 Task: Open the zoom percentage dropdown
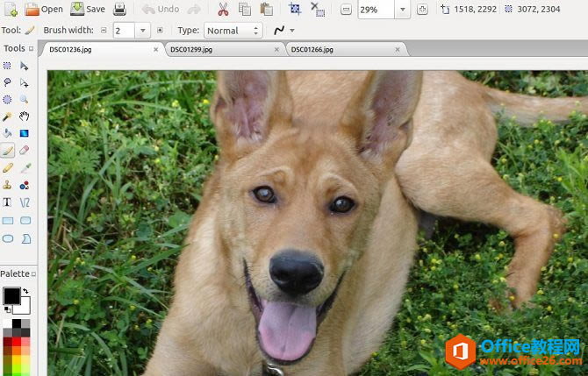402,10
